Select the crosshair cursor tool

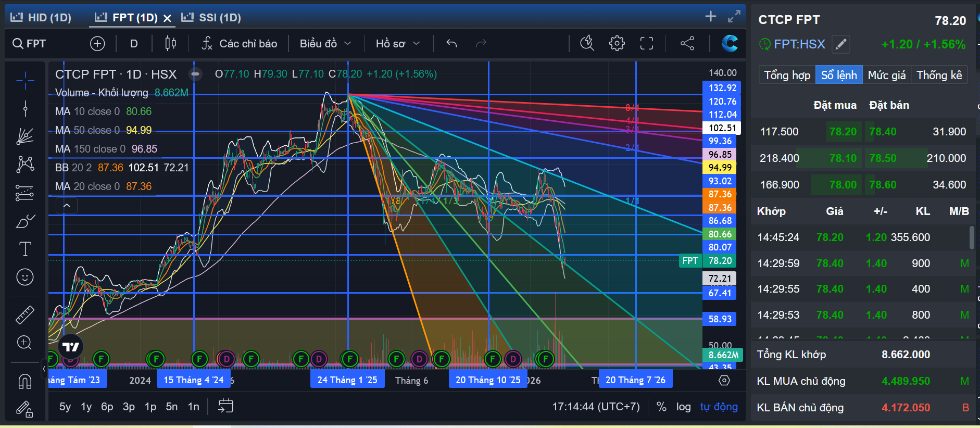point(25,80)
